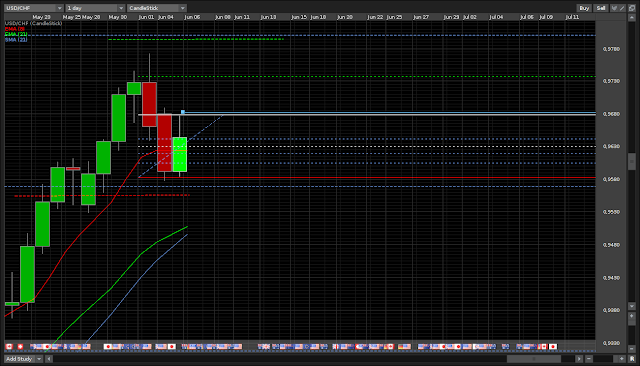The width and height of the screenshot is (640, 366).
Task: Click the vertical zoom plus icon
Action: coord(632,316)
